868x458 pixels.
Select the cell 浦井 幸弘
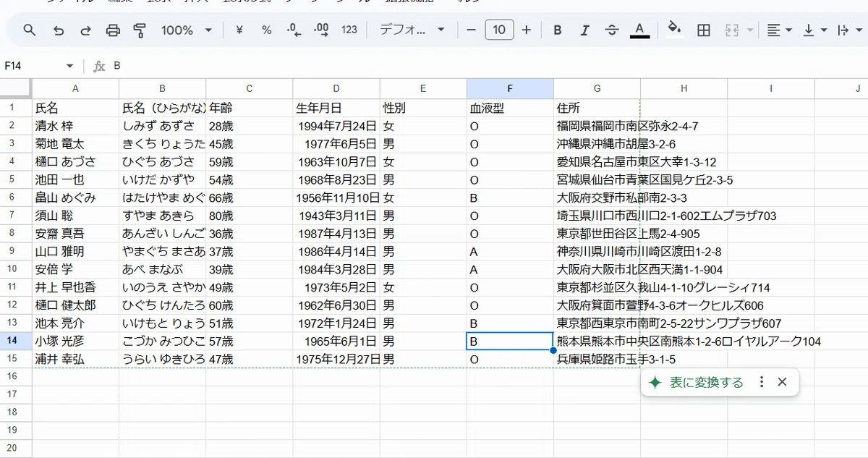(75, 359)
